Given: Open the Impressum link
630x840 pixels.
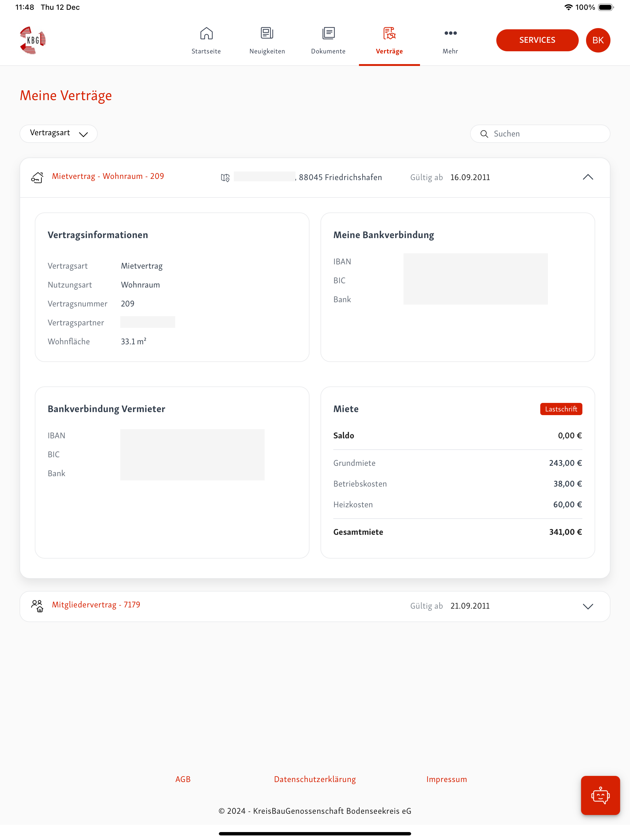Looking at the screenshot, I should (x=447, y=779).
